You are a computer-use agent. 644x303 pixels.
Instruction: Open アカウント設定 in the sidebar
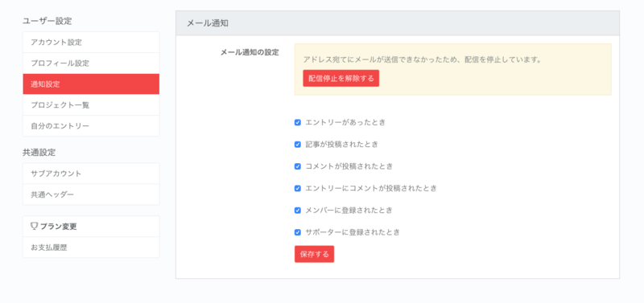tap(91, 43)
